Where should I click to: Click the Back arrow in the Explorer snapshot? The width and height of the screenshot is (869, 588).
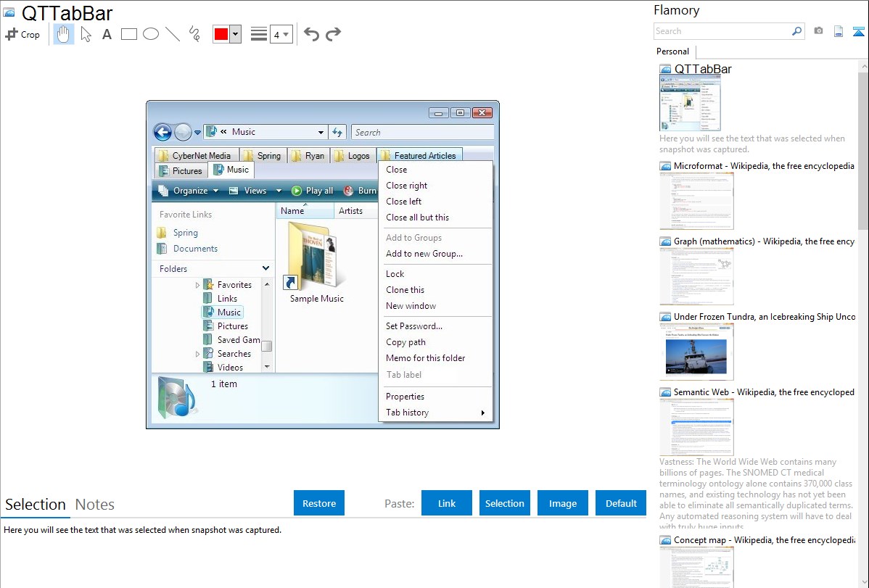(x=162, y=132)
